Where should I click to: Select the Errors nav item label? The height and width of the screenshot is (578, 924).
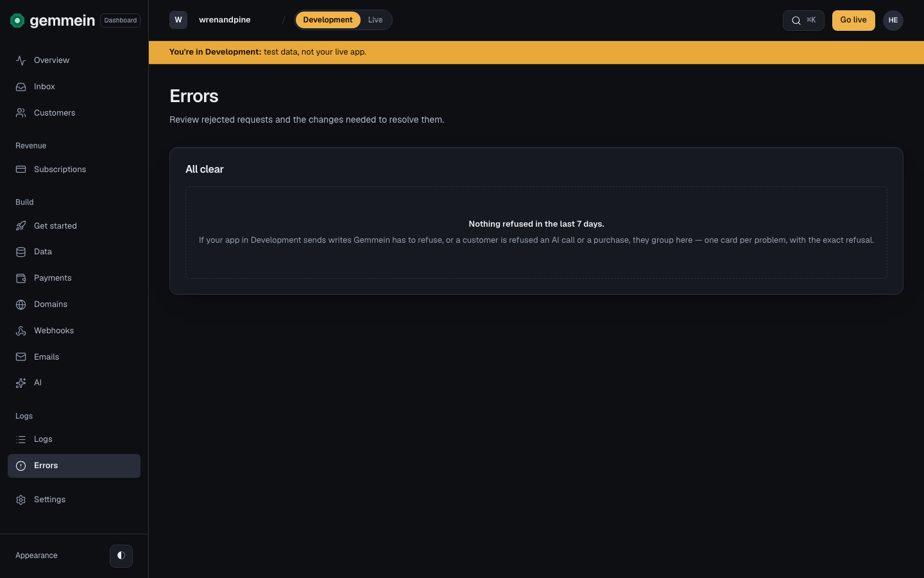[46, 466]
